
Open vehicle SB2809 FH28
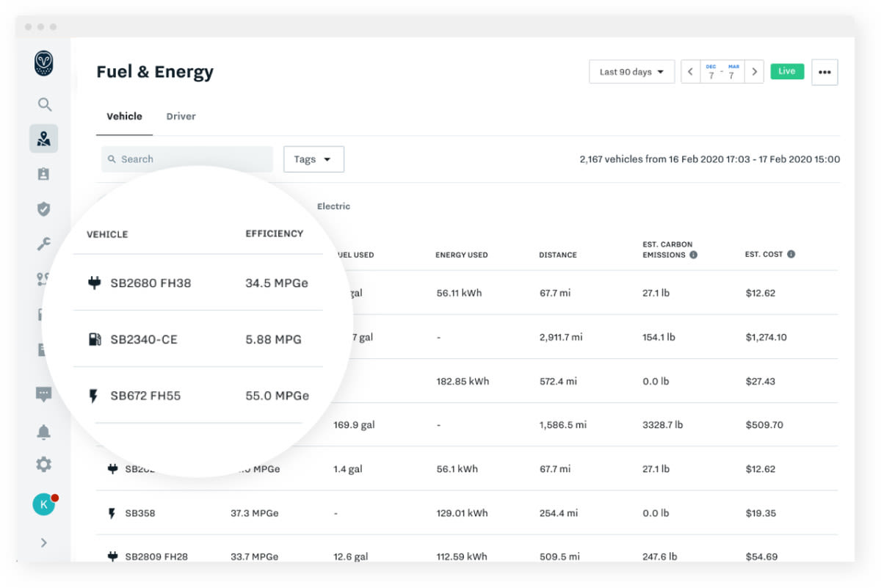coord(156,556)
